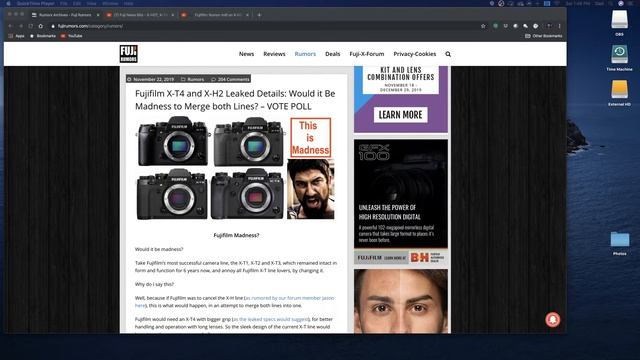Open the QuickTime Player menu

(35, 3)
